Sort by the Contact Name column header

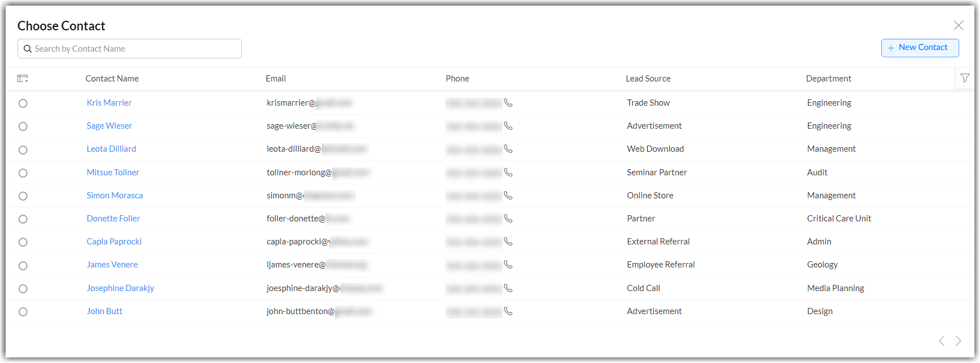pos(112,79)
